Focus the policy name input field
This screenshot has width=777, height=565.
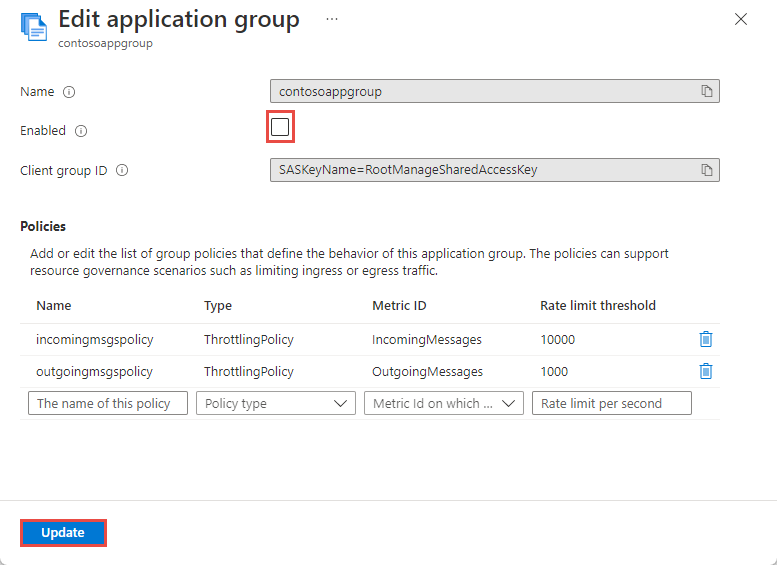[108, 403]
